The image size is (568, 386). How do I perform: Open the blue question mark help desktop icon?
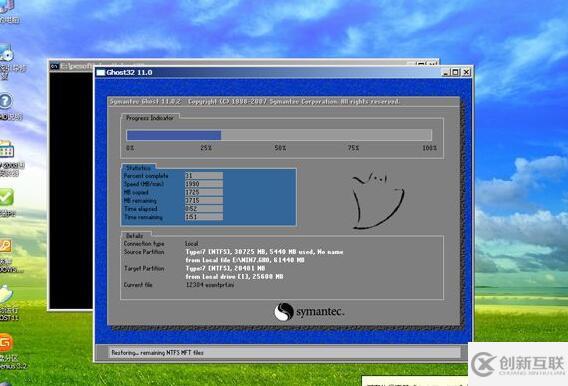coord(5,101)
